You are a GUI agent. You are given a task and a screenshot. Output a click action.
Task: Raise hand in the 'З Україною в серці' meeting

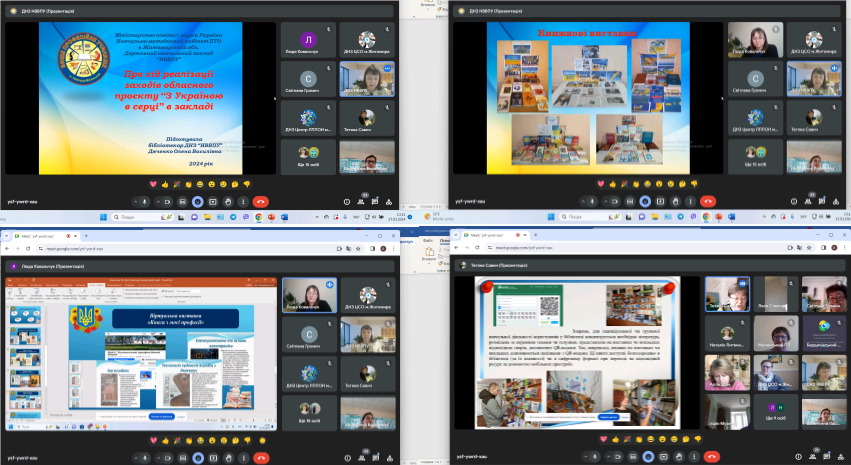tap(229, 201)
